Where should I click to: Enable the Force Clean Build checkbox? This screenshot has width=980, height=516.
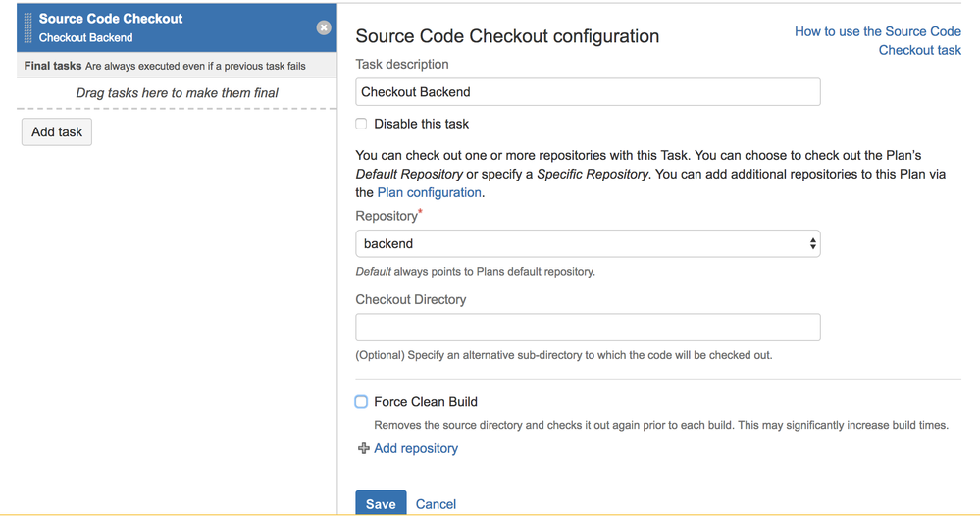click(x=361, y=401)
